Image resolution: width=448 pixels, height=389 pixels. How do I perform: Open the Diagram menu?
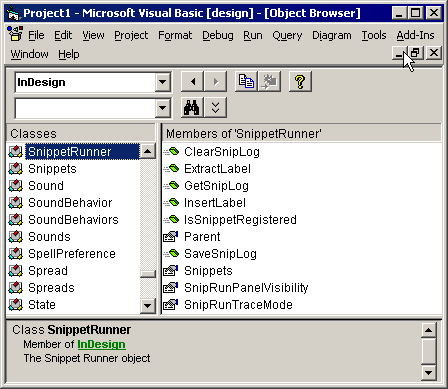pos(332,35)
